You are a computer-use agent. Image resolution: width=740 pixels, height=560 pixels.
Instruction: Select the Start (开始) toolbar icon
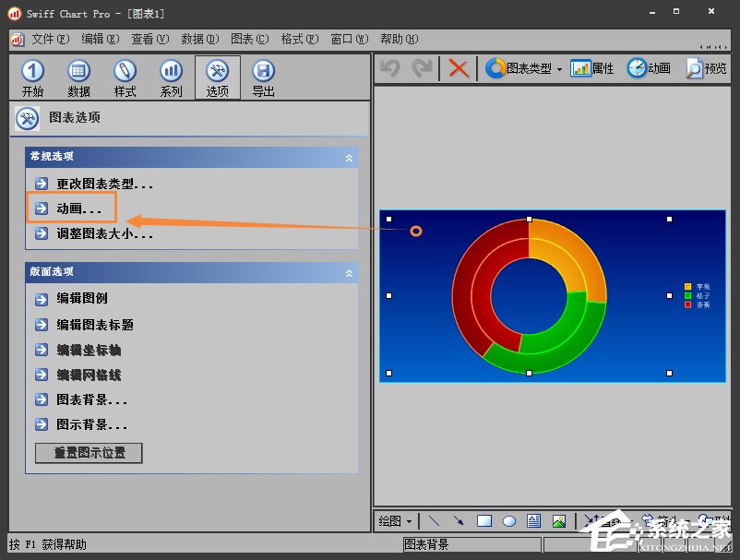33,77
